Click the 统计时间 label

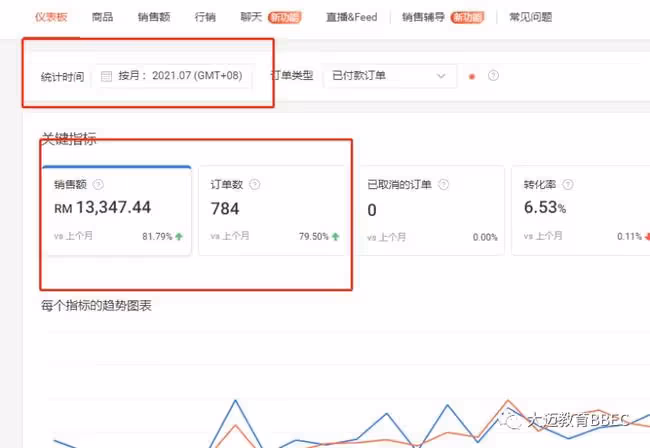pos(62,77)
